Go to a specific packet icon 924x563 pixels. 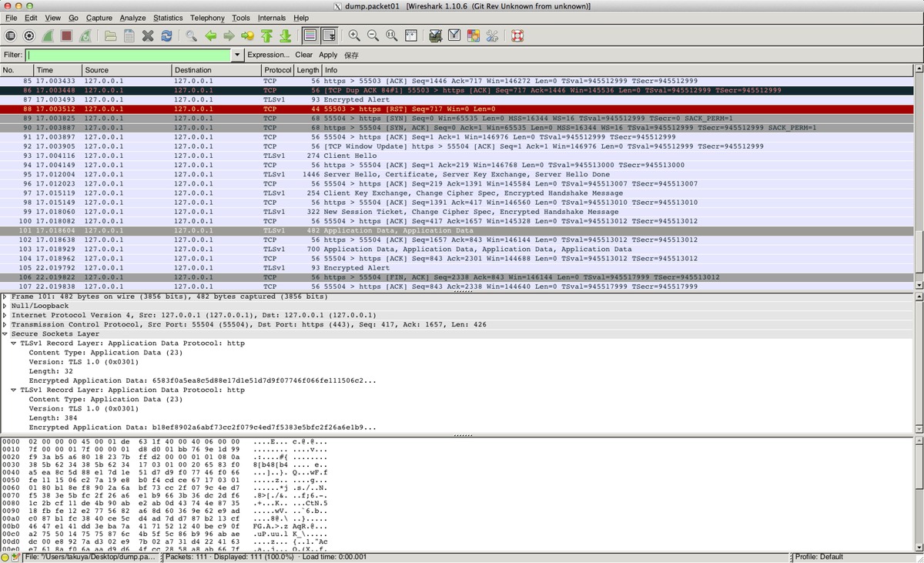tap(247, 35)
